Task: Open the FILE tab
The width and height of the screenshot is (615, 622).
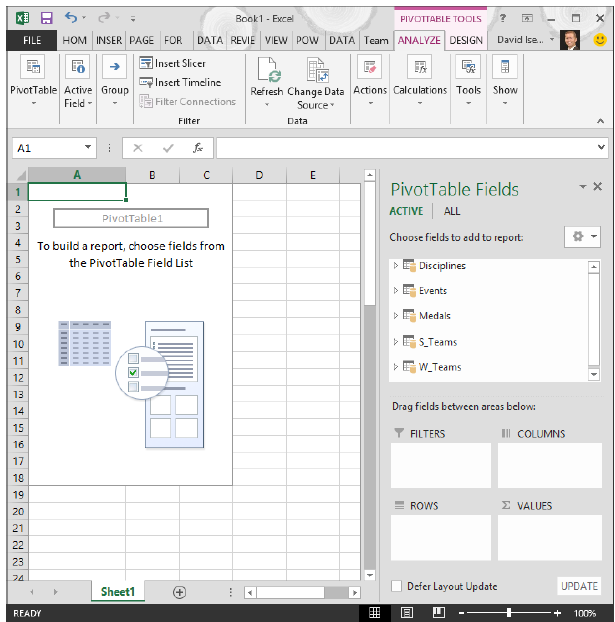Action: click(32, 40)
